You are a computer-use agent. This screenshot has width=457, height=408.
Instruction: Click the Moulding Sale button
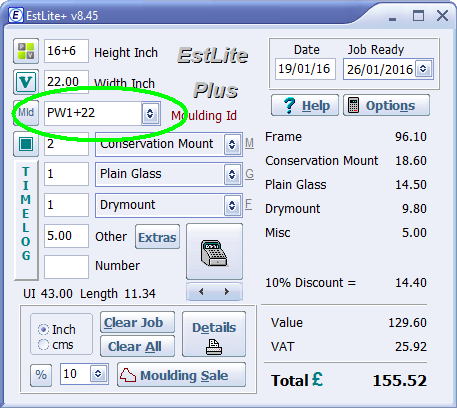point(182,375)
